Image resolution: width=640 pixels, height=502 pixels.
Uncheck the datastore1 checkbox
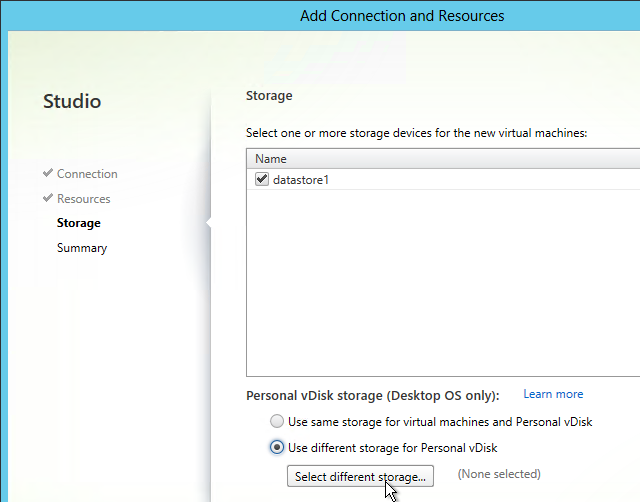pyautogui.click(x=262, y=179)
